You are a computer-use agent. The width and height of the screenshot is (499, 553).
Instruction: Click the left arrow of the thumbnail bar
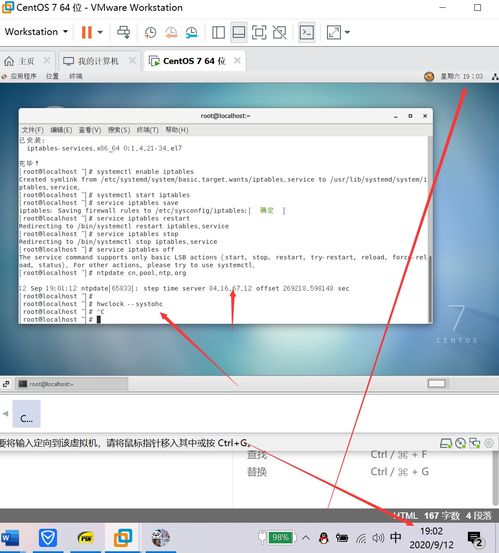pos(5,413)
